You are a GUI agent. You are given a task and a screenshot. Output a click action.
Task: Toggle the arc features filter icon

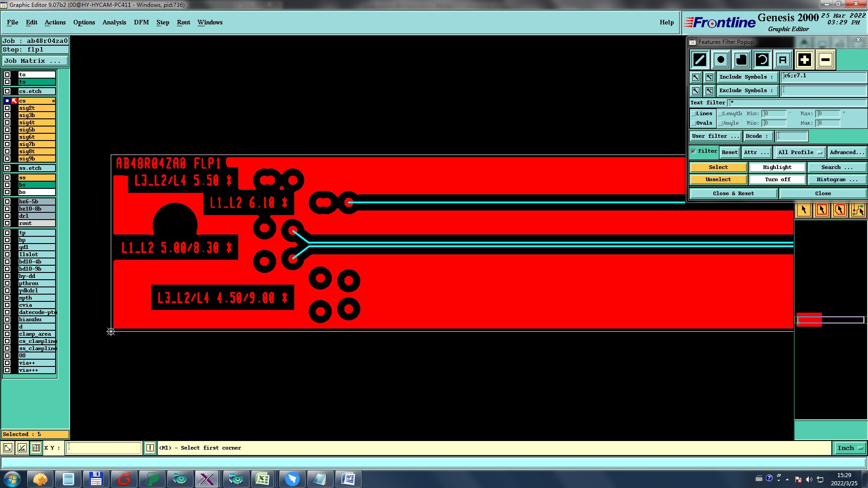[x=762, y=60]
